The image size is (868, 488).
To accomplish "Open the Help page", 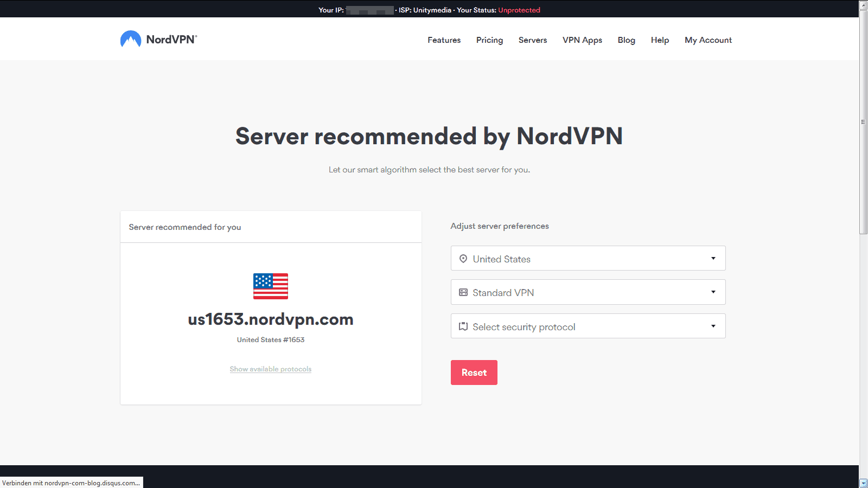I will coord(660,40).
